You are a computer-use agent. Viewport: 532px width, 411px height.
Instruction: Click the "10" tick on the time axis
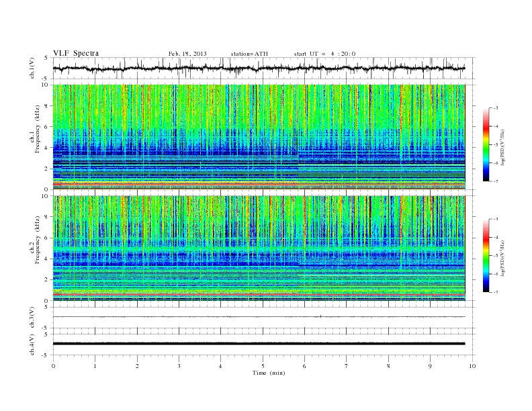472,366
